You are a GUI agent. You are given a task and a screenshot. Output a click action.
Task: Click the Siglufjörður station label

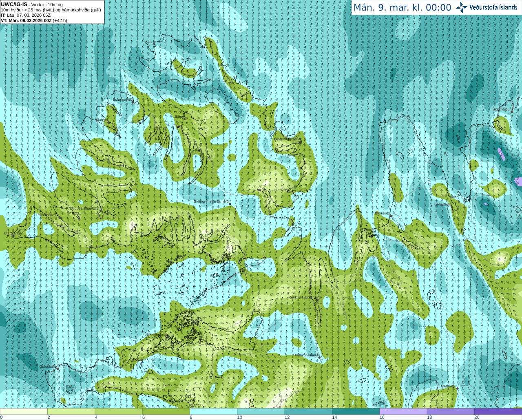(x=502, y=109)
